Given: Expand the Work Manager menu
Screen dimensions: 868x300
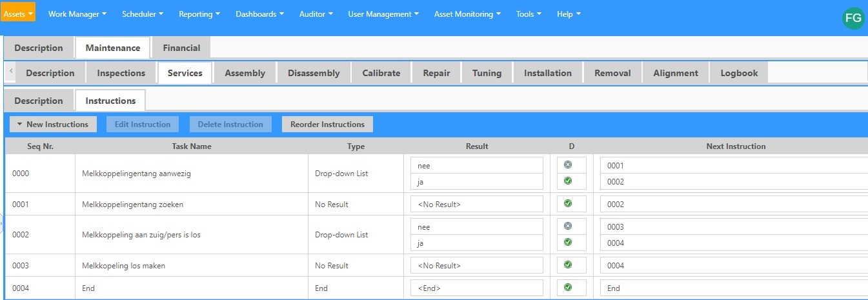Looking at the screenshot, I should (77, 14).
